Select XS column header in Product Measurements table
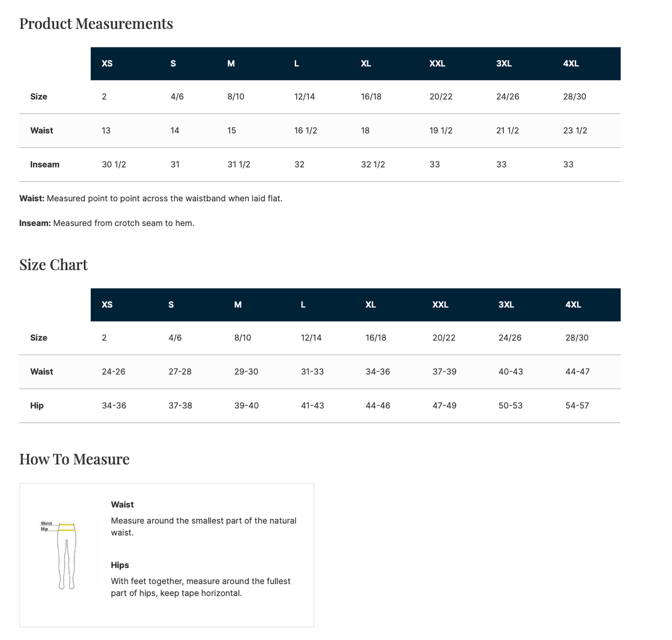 [107, 64]
